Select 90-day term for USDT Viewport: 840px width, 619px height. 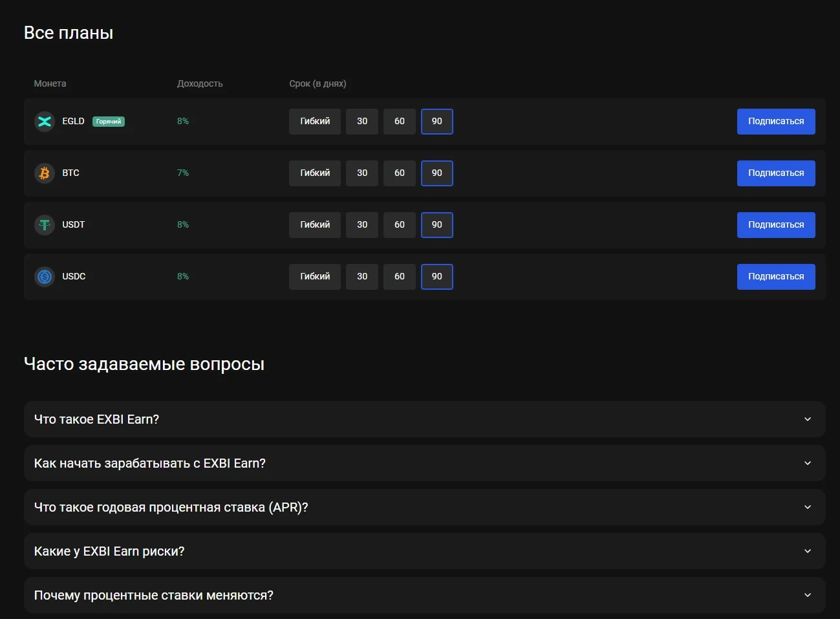click(437, 225)
